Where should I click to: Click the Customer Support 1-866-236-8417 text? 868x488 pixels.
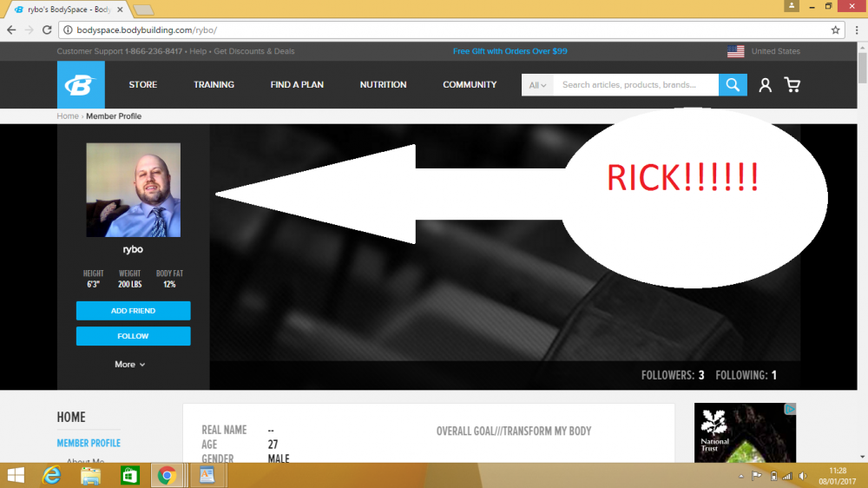tap(120, 51)
